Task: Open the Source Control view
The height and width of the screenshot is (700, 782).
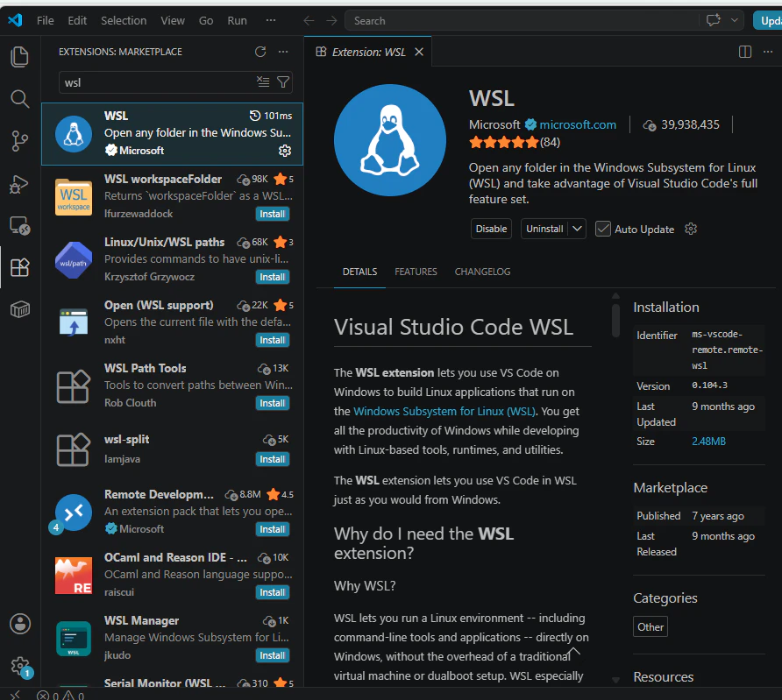Action: [19, 141]
